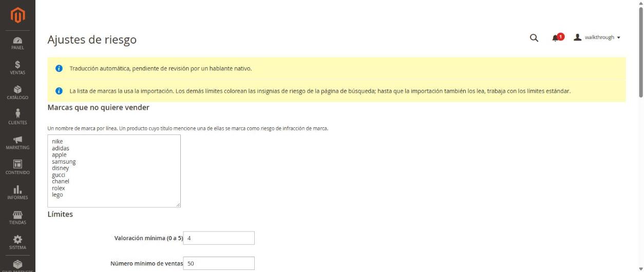Click the 'samsung' line in brand list
This screenshot has height=272, width=644.
tap(64, 162)
